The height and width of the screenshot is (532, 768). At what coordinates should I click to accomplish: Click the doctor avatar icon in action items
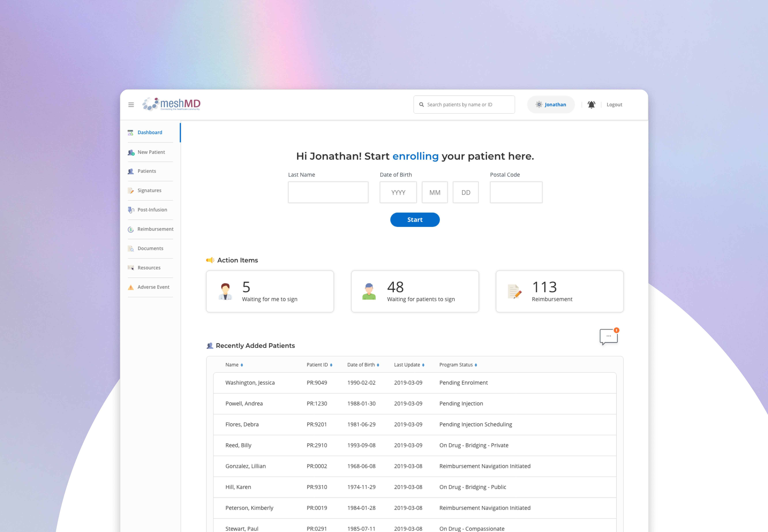click(x=225, y=292)
